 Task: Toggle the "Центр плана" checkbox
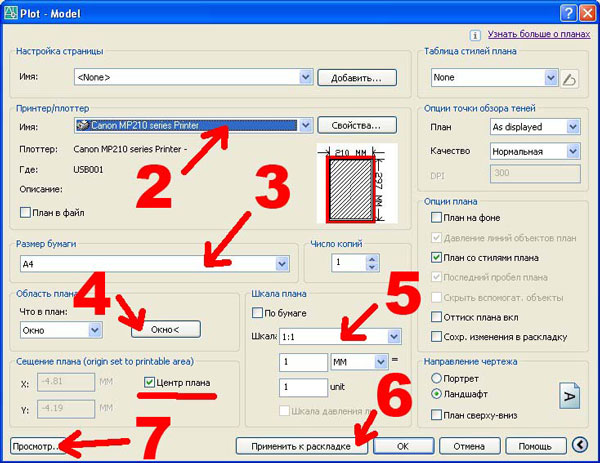point(149,381)
